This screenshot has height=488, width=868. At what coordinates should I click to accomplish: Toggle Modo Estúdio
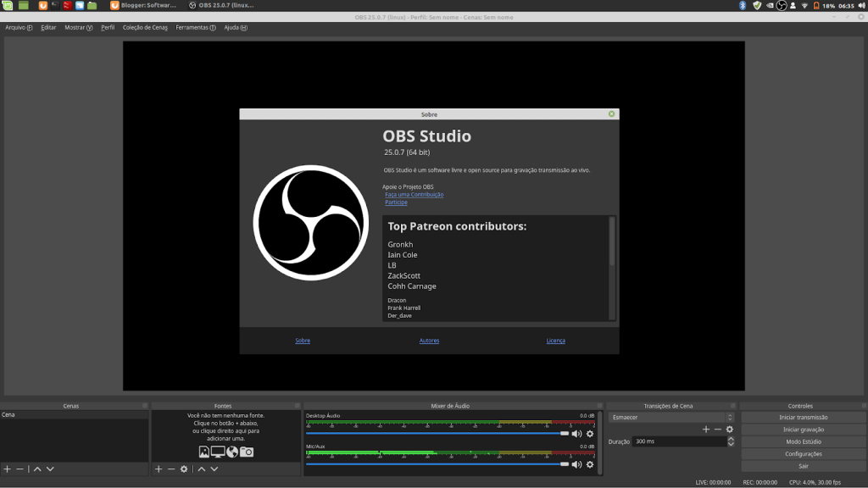tap(804, 441)
